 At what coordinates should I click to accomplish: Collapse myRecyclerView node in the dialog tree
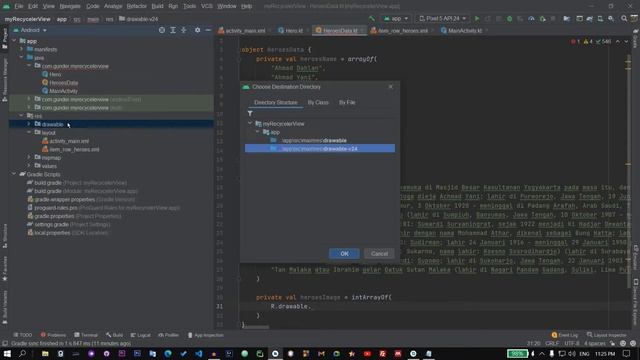250,123
